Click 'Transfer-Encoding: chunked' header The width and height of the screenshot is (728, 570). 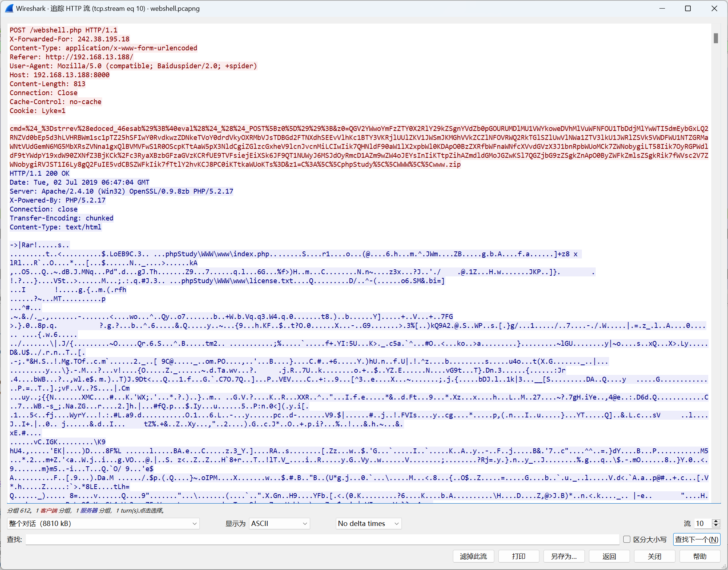click(62, 218)
